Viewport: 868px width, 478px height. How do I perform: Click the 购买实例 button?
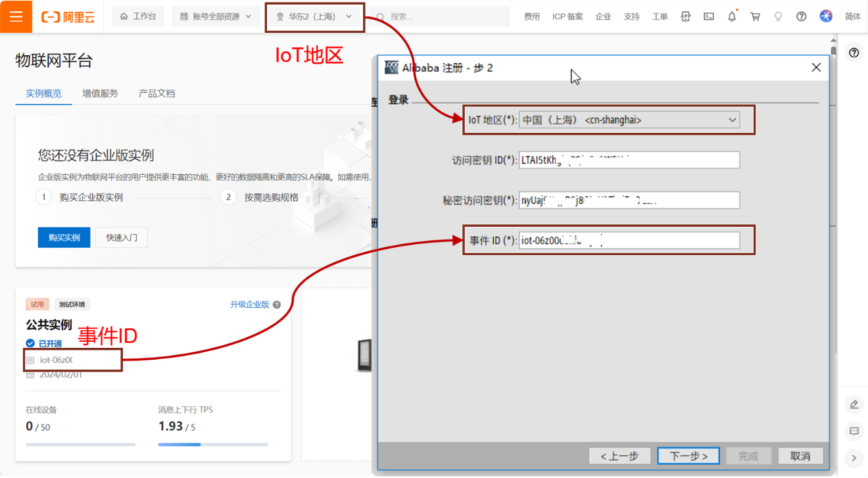pyautogui.click(x=64, y=237)
